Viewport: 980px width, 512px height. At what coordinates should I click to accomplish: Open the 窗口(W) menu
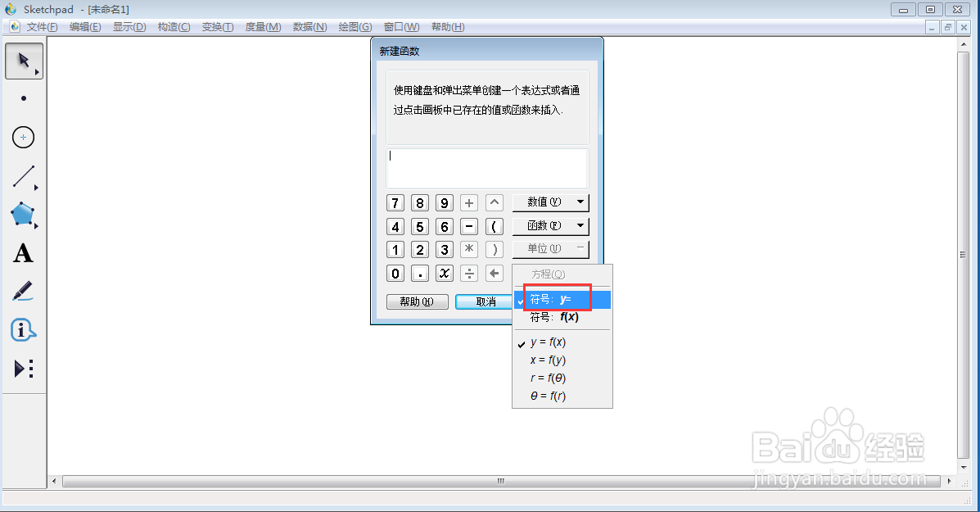click(x=401, y=27)
